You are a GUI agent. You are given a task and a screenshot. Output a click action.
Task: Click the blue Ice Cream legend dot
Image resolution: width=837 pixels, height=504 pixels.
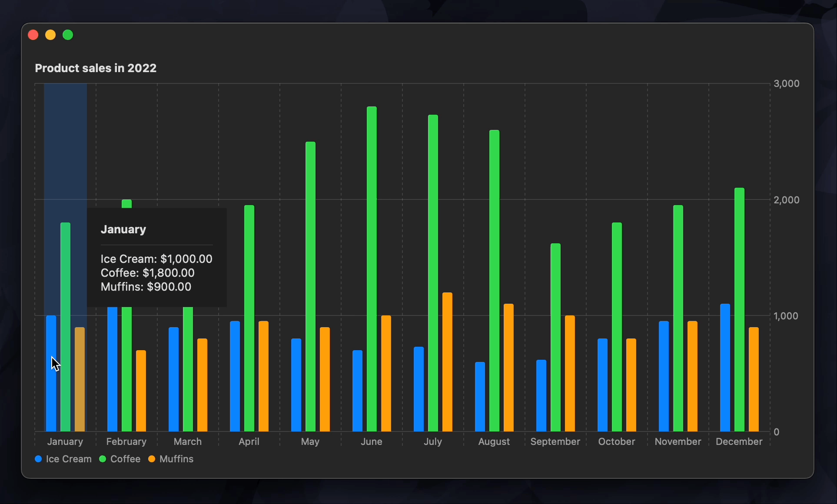pyautogui.click(x=38, y=459)
